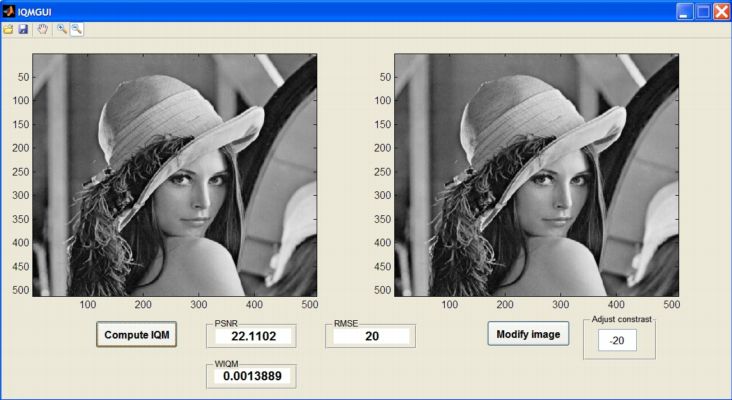Click the modified Lena image on the right
The image size is (732, 400).
pyautogui.click(x=536, y=175)
